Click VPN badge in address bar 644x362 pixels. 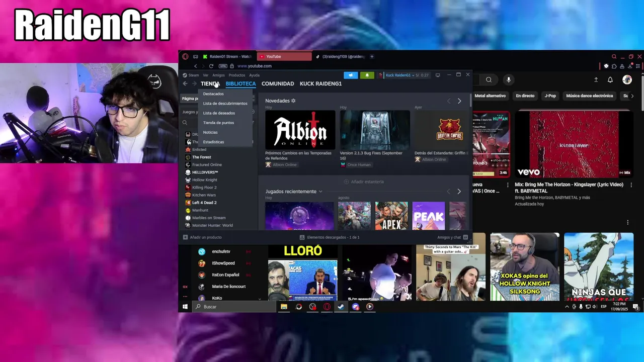tap(223, 66)
